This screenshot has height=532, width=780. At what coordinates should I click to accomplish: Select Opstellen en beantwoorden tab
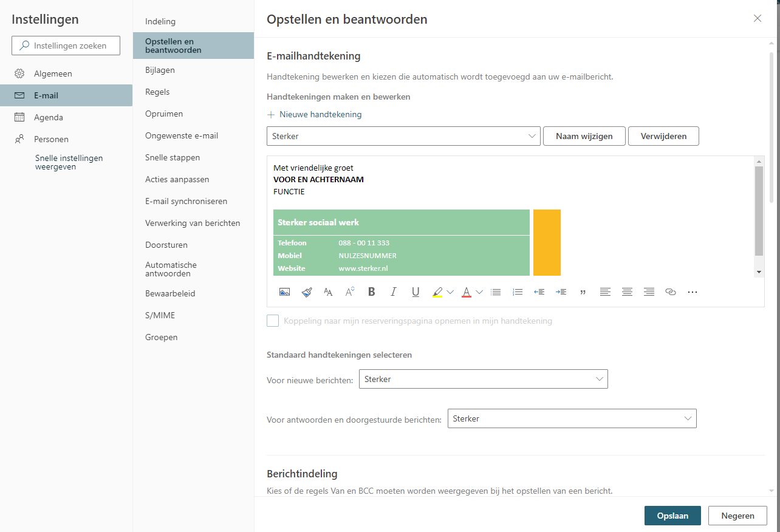click(x=193, y=46)
